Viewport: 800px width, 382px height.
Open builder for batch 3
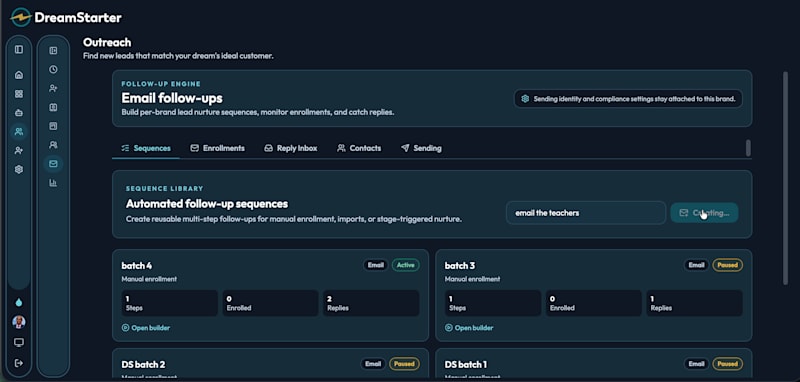(x=469, y=328)
